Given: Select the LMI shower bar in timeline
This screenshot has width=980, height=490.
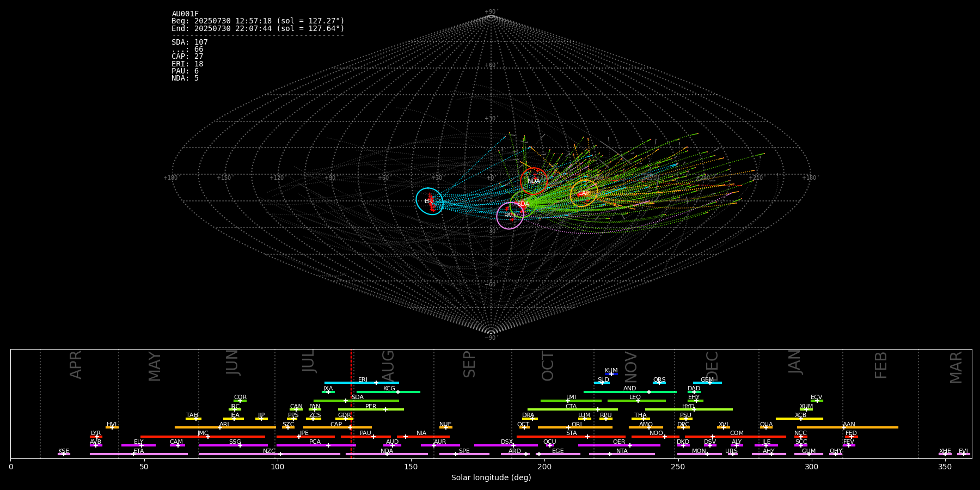Looking at the screenshot, I should click(x=571, y=401).
